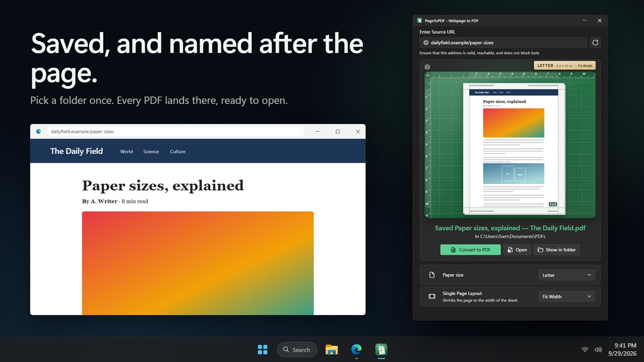This screenshot has height=362, width=644.
Task: Click The Daily Field site title
Action: tap(76, 151)
